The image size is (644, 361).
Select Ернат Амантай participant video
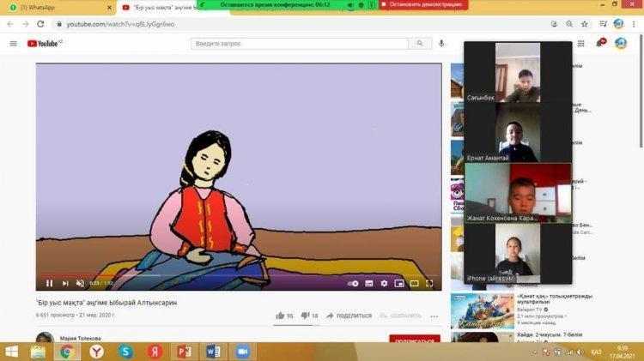(x=518, y=133)
